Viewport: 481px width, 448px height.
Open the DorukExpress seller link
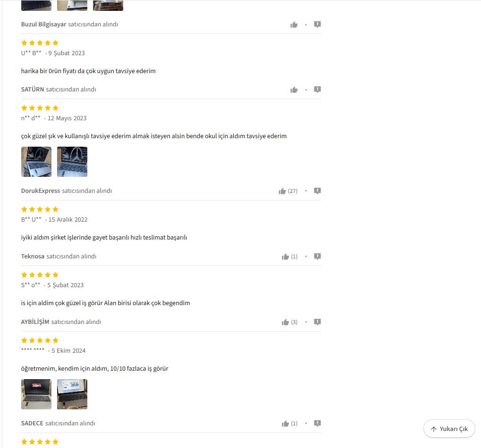41,191
